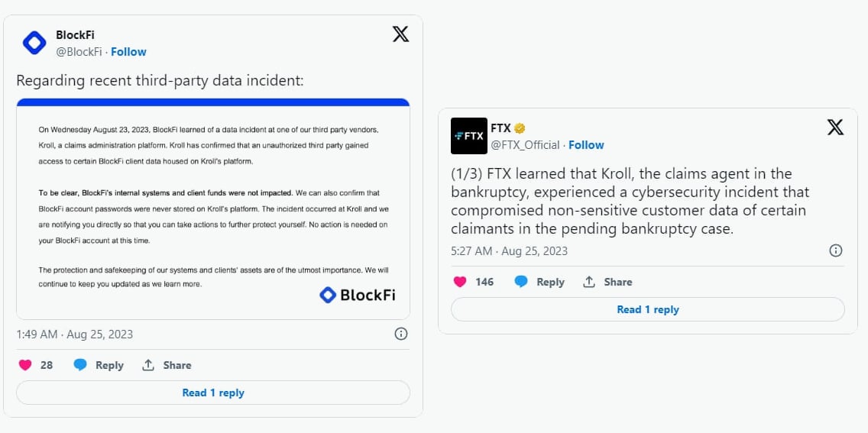Follow the @FTX_Official account
This screenshot has width=868, height=433.
click(586, 144)
